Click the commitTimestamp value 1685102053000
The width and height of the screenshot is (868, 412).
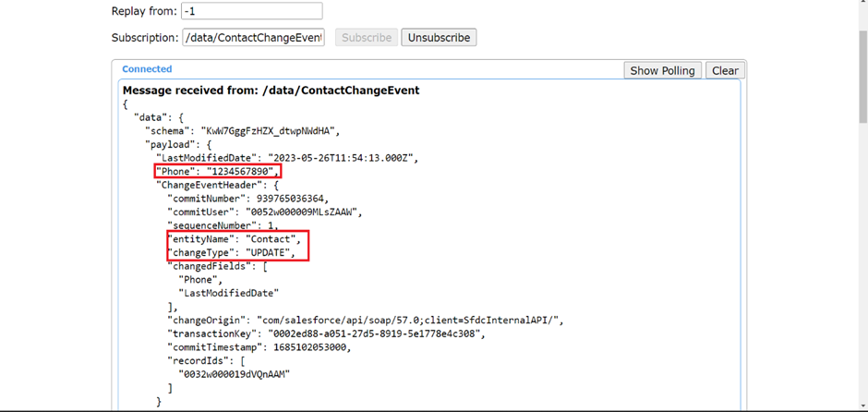(x=308, y=347)
